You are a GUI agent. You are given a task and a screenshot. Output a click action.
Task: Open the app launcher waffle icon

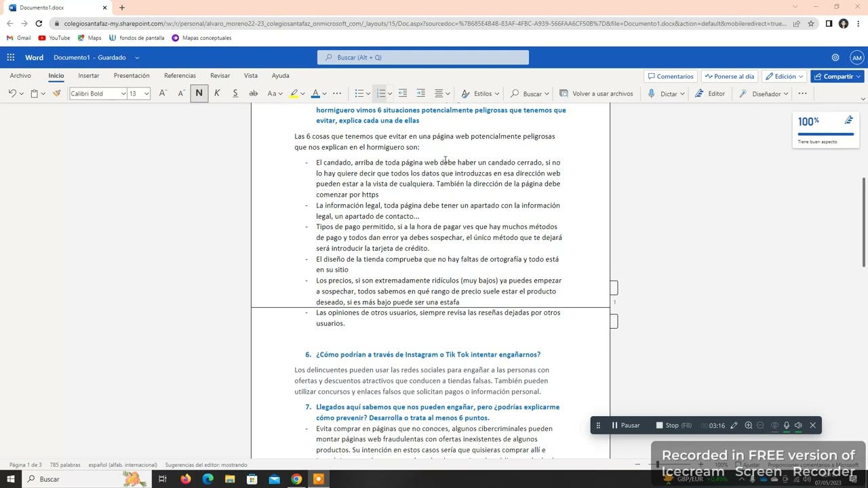[11, 58]
